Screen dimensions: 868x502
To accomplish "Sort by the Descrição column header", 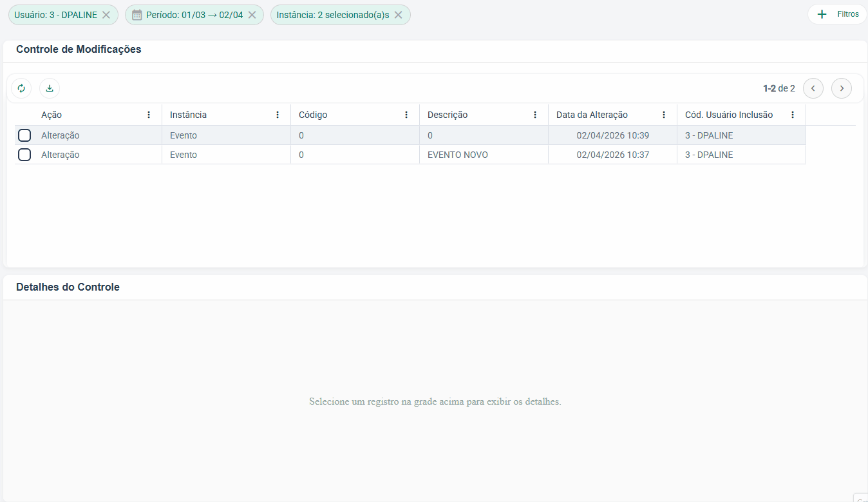I will point(448,115).
